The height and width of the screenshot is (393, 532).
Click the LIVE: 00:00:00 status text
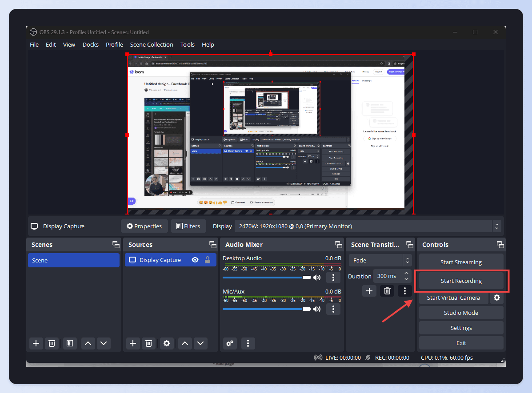(x=343, y=357)
